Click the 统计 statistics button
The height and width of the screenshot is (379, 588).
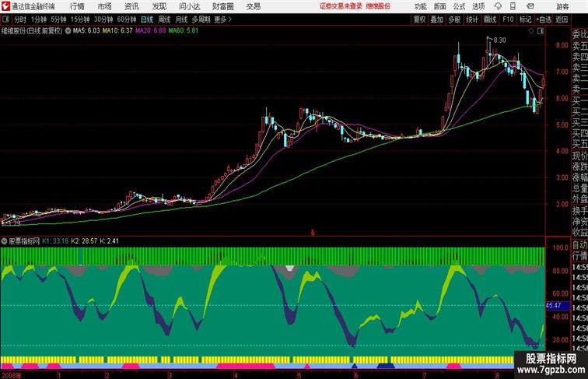pos(472,19)
